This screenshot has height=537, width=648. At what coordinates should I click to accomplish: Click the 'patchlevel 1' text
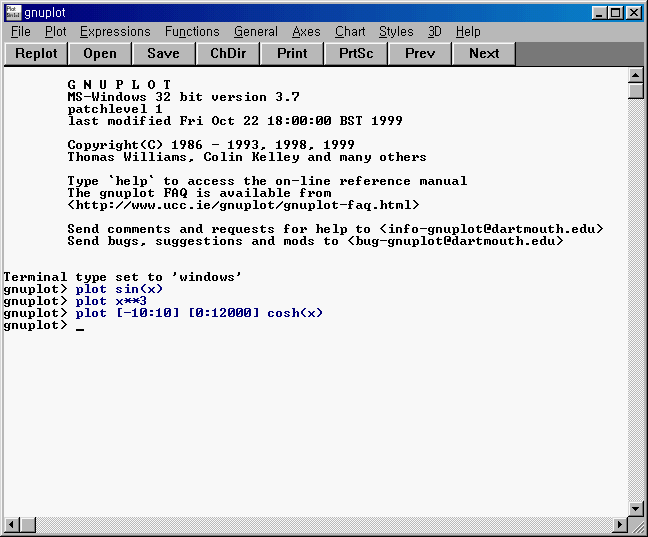[114, 109]
